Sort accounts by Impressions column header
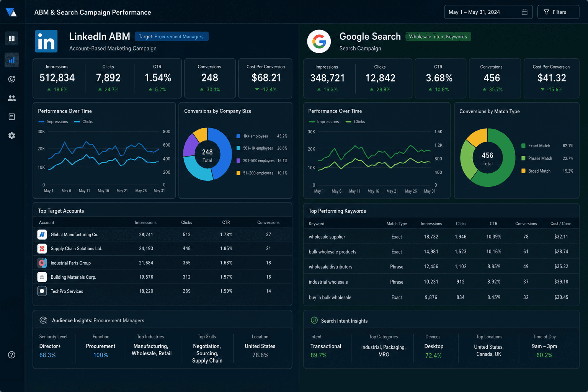This screenshot has width=588, height=392. (x=145, y=222)
